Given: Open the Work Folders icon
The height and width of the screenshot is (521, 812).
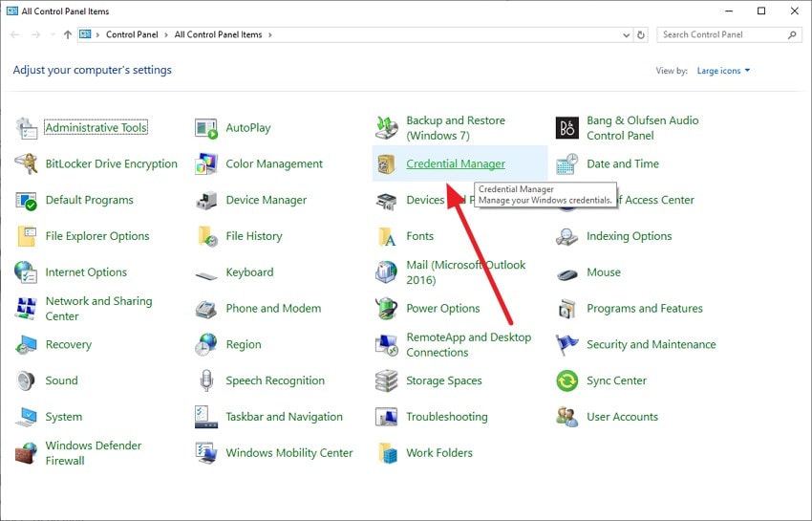Looking at the screenshot, I should click(x=387, y=453).
